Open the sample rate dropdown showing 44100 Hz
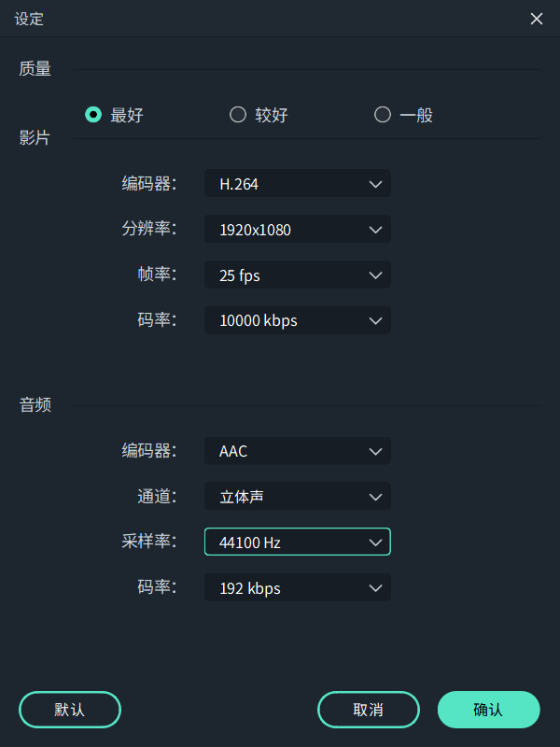Viewport: 560px width, 747px height. click(x=297, y=542)
